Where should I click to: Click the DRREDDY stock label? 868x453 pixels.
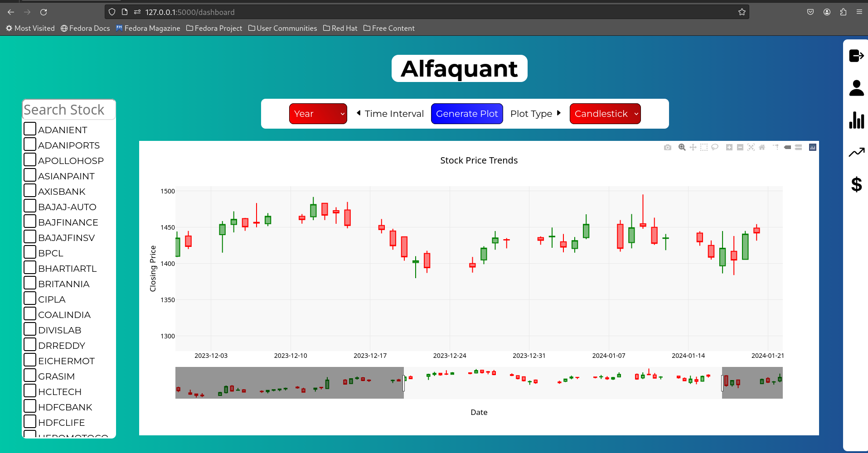click(62, 346)
